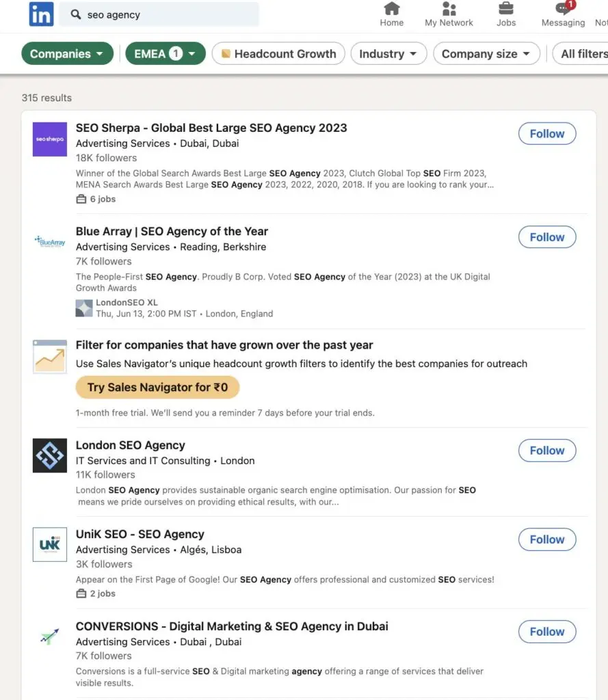Expand the Industry filter dropdown

click(x=388, y=54)
